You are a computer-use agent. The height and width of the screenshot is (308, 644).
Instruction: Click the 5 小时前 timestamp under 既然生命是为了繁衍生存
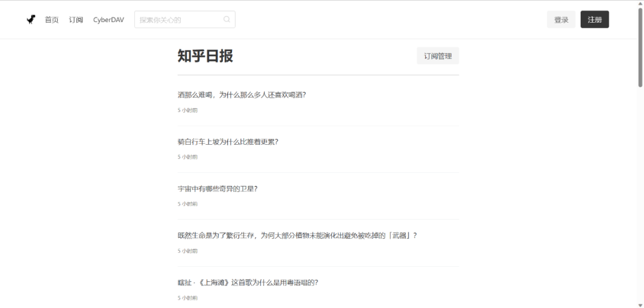(188, 251)
